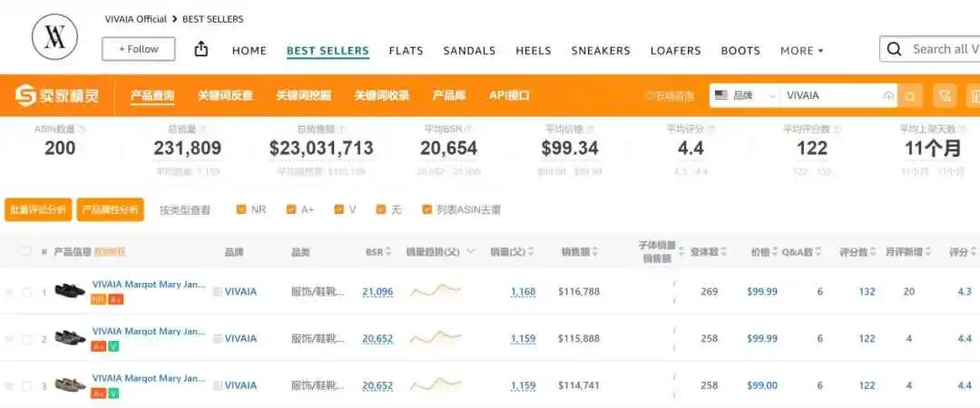Click the 21,096 BSR link in row 1
This screenshot has width=980, height=408.
[377, 292]
